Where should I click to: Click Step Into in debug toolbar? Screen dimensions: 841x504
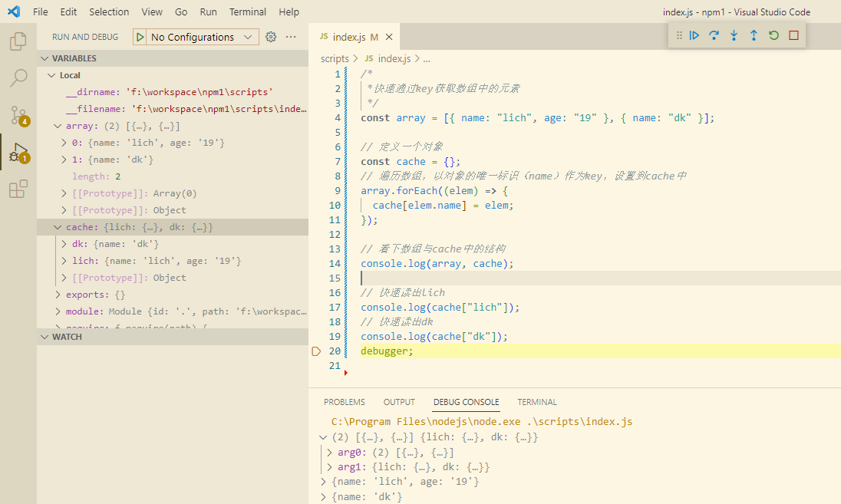tap(734, 35)
